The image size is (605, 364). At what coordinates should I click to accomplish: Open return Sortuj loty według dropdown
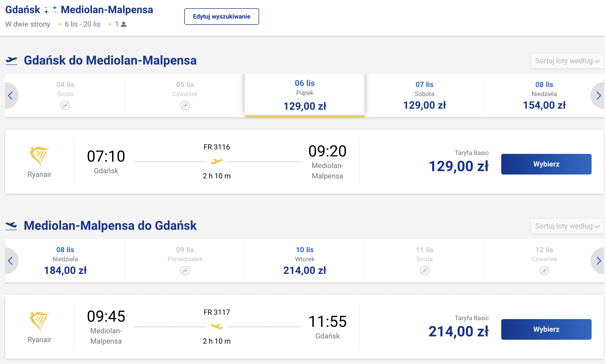pos(567,226)
